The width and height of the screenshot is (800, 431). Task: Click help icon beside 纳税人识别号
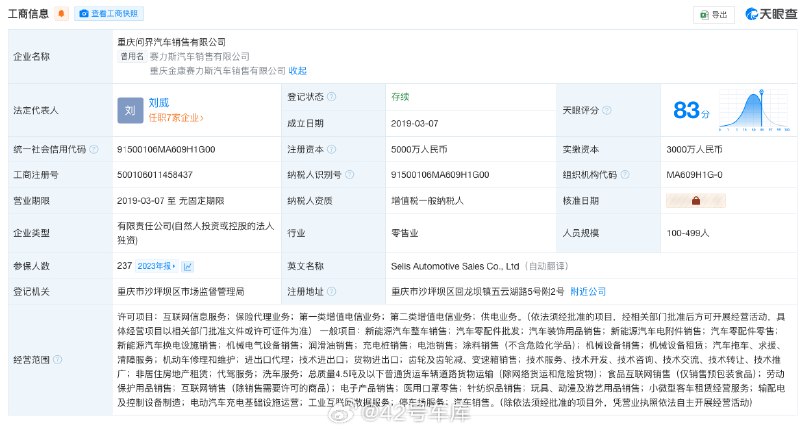tap(349, 174)
